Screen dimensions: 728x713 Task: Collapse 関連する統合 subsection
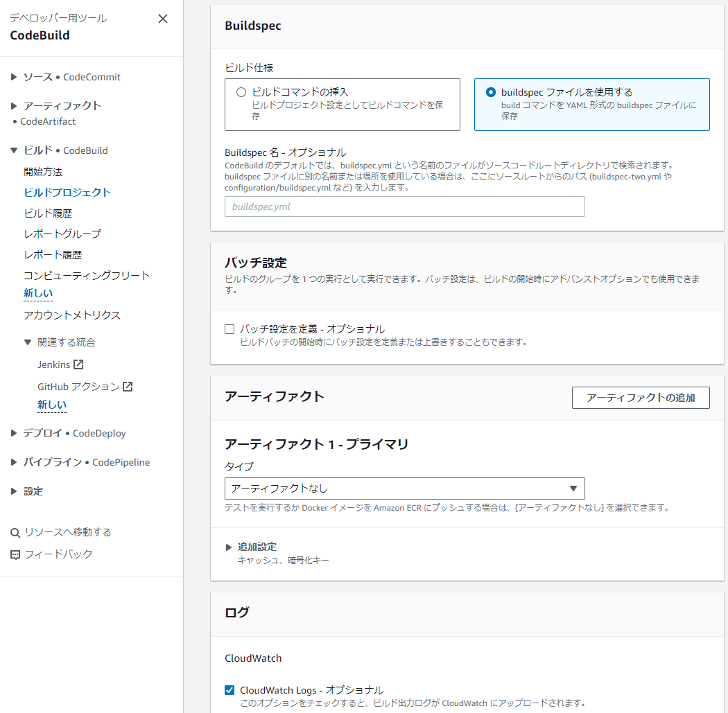(28, 342)
